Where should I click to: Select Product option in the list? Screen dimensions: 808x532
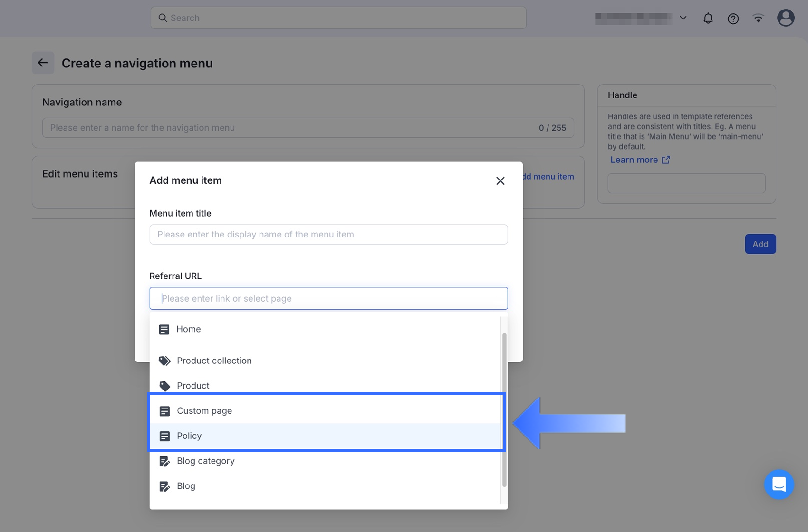(193, 386)
